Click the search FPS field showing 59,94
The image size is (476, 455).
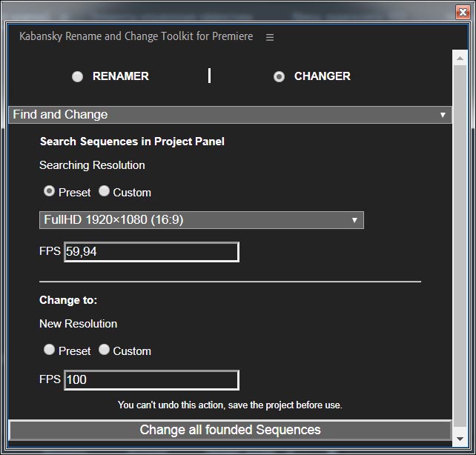click(151, 252)
